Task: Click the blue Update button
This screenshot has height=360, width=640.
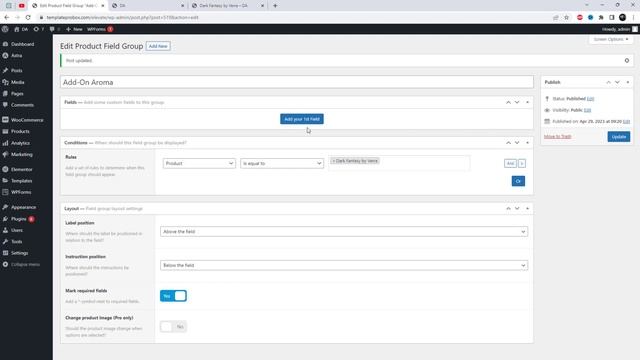Action: click(x=619, y=137)
